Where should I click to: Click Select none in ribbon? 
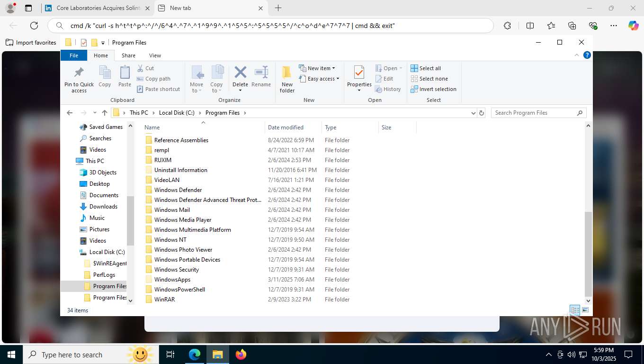[429, 79]
